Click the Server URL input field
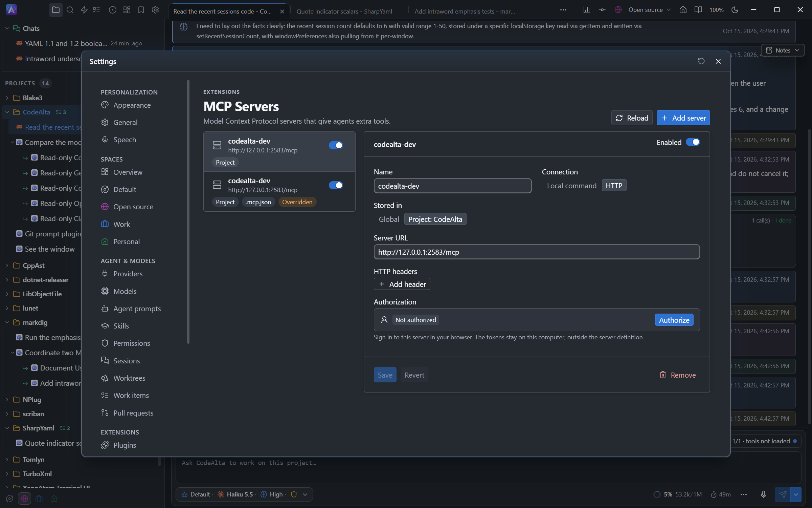812x508 pixels. coord(537,252)
